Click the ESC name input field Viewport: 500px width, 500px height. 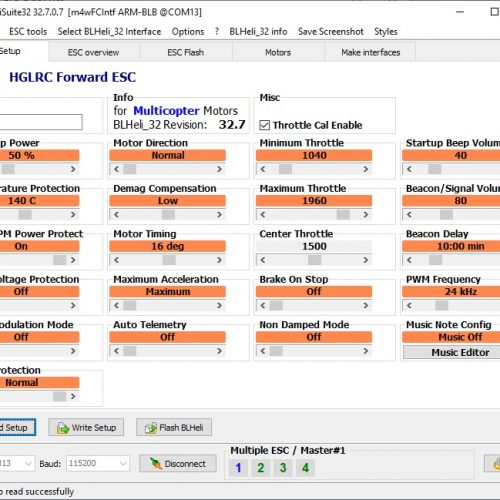[41, 122]
